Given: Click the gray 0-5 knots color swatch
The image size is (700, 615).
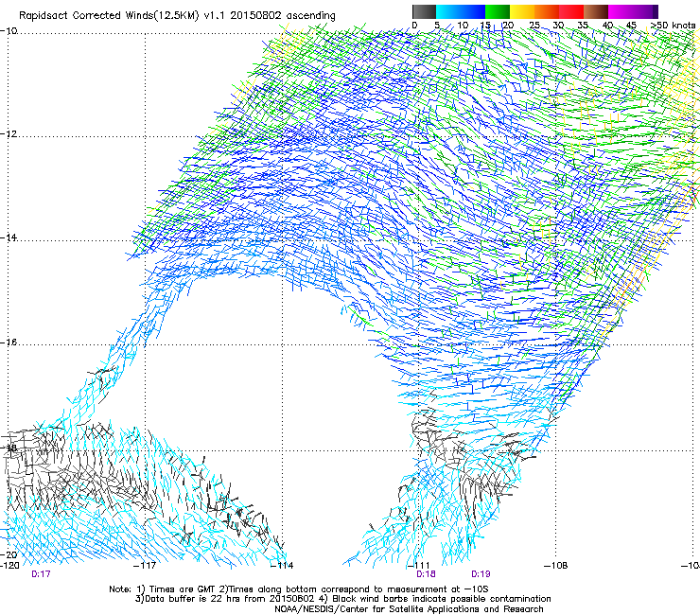Looking at the screenshot, I should (424, 11).
